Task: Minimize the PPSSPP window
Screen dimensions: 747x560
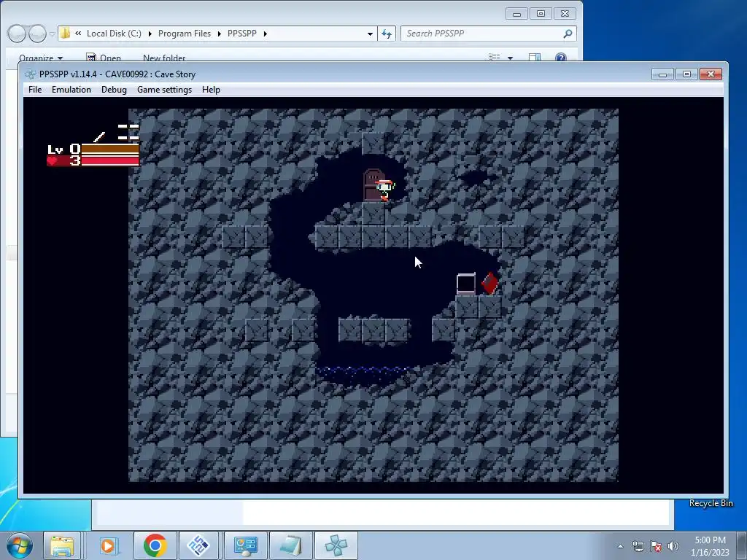Action: (x=662, y=74)
